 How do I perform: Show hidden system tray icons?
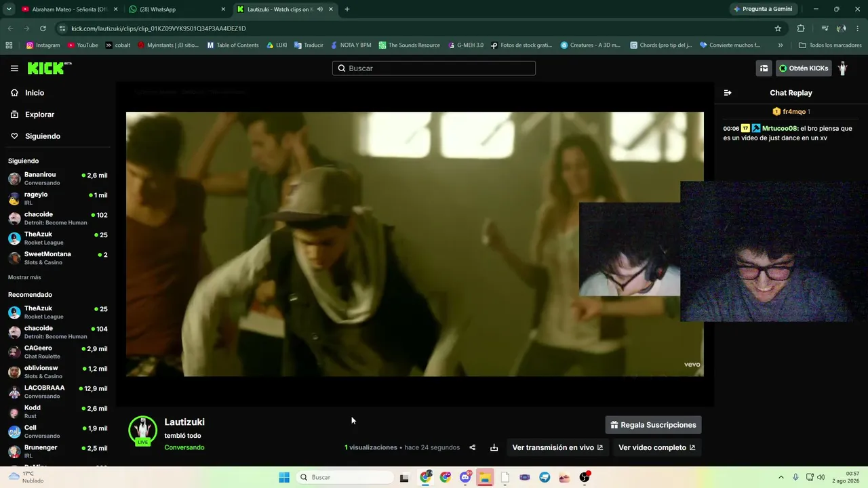point(781,477)
